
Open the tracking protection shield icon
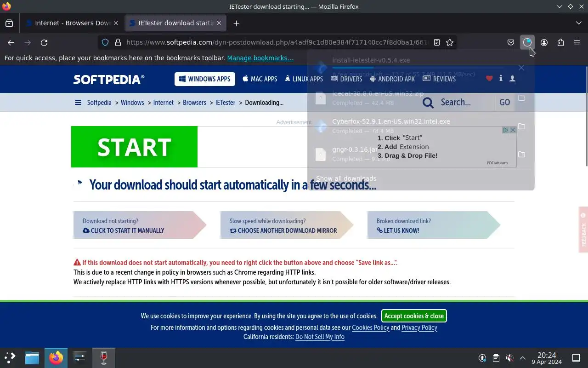[105, 42]
